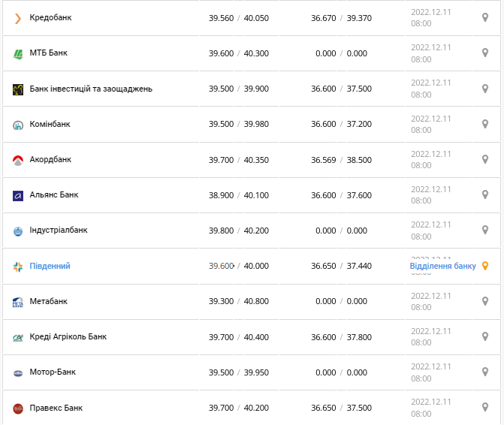Click Південний rate 36.650 / 37.440
Viewport: 504px width, 425px height.
(x=341, y=267)
